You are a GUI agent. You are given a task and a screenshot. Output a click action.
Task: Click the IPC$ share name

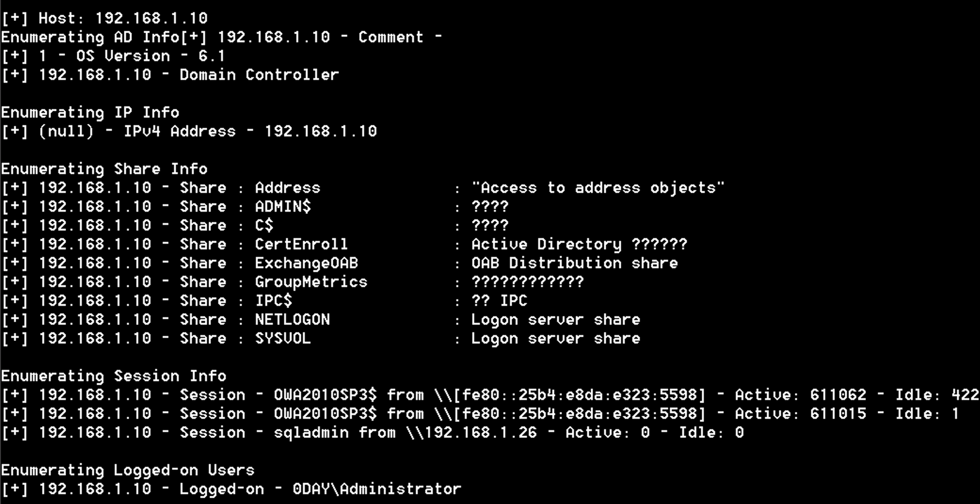pyautogui.click(x=273, y=301)
